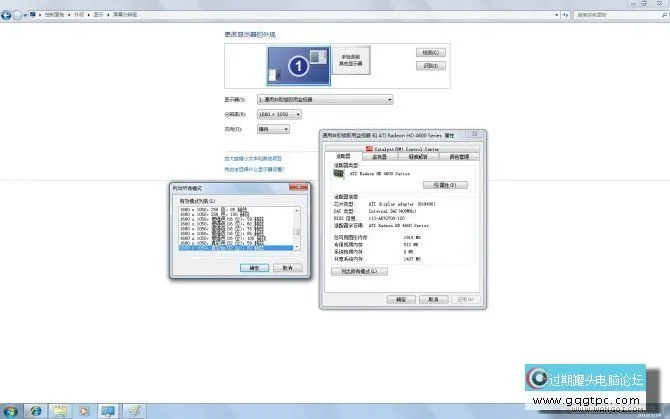
Task: Switch to the 颜色管理 color management tab
Action: [459, 157]
